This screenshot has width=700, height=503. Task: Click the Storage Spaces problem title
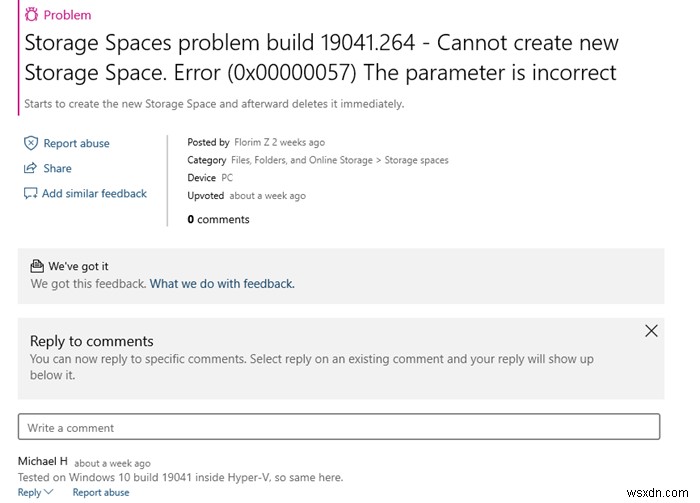(321, 58)
